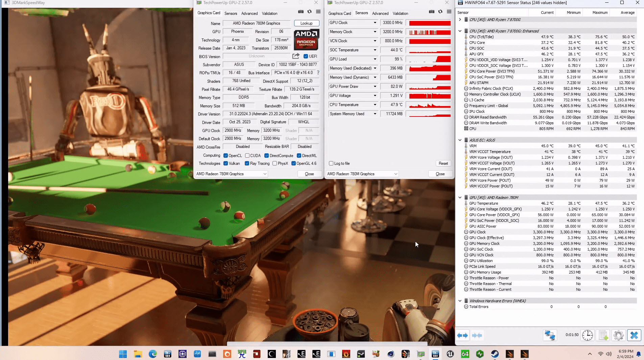Click the AMD Radeon Graphics logo
This screenshot has width=644, height=360.
tap(306, 40)
